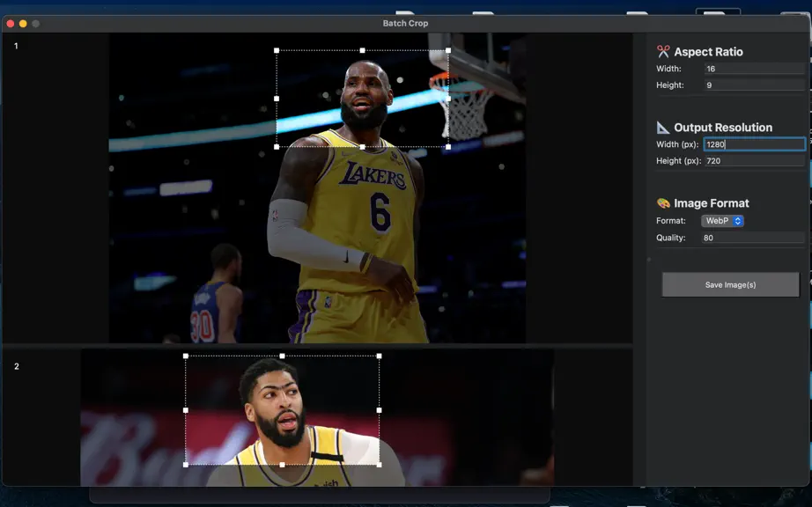Click the Aspect Ratio heading

coord(708,52)
